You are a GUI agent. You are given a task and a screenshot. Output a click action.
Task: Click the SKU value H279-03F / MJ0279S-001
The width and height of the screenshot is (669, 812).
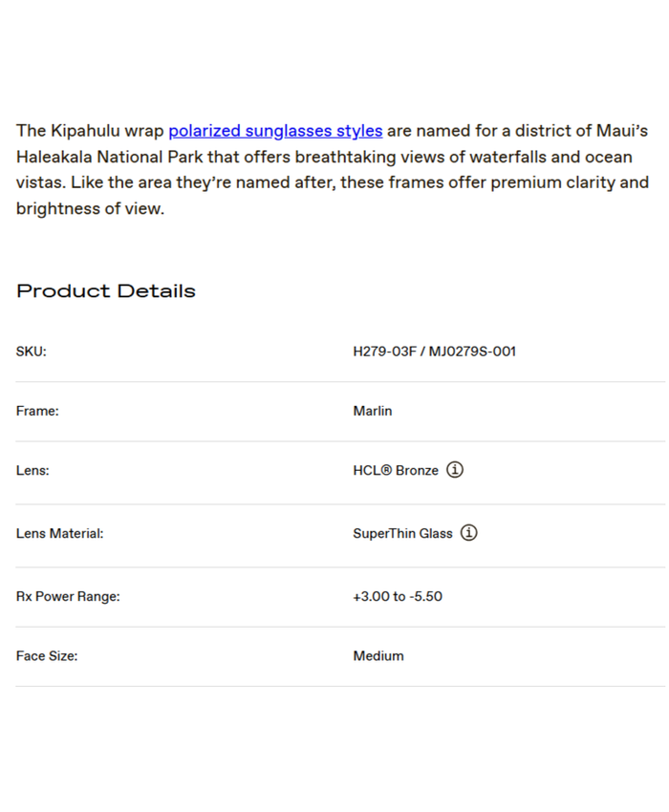(434, 352)
